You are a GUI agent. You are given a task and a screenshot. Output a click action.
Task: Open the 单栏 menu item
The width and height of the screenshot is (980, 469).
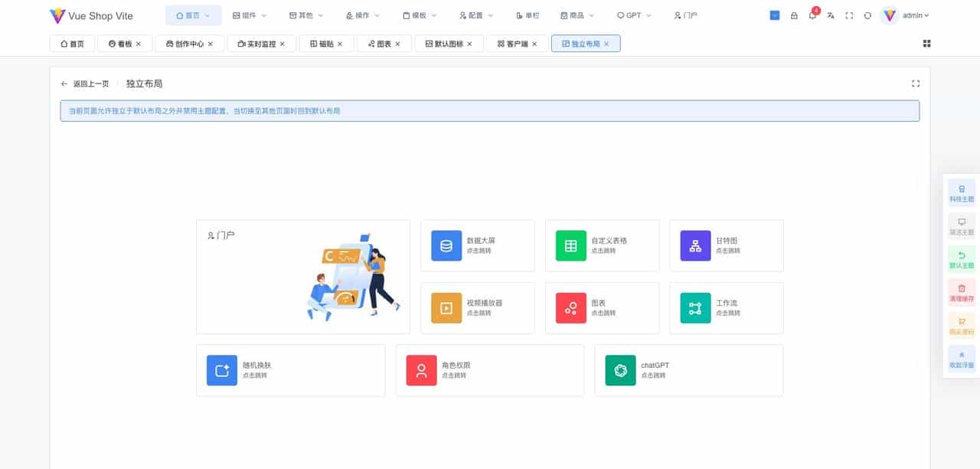click(527, 15)
